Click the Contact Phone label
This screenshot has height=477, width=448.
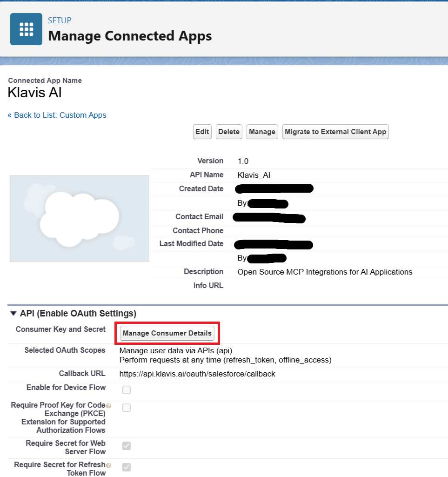tap(198, 231)
